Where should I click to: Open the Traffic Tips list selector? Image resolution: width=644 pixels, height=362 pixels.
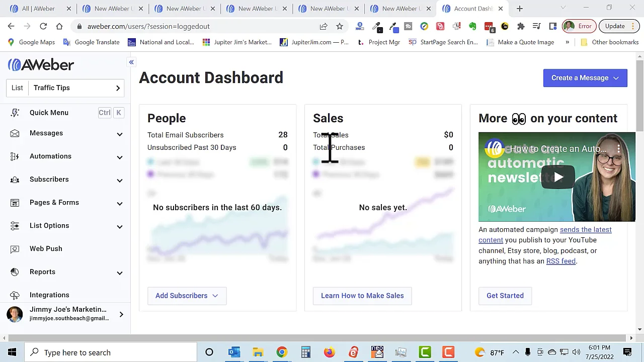coord(65,88)
